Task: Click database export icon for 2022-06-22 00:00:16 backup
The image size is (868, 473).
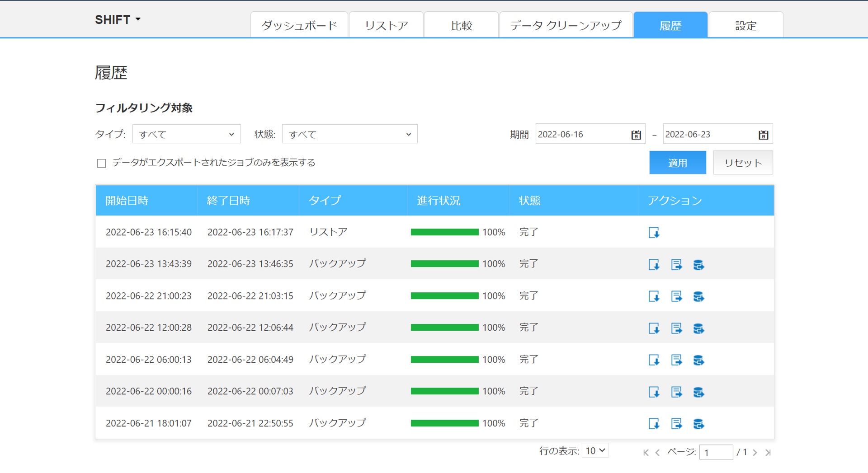Action: tap(698, 392)
